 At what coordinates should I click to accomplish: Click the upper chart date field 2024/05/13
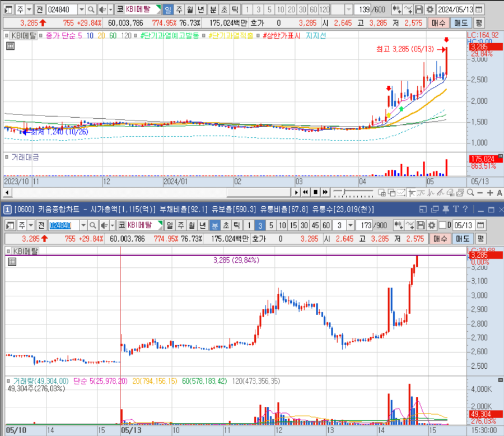point(455,10)
